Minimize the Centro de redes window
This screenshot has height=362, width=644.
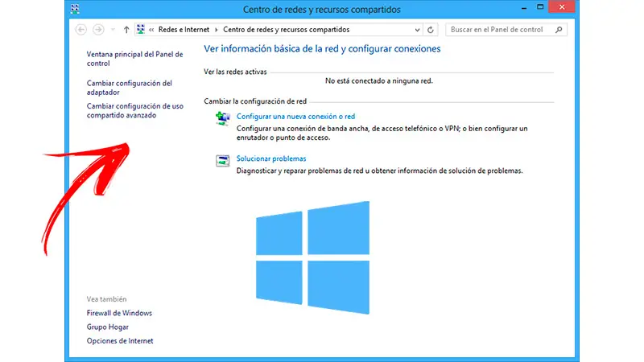pos(524,8)
